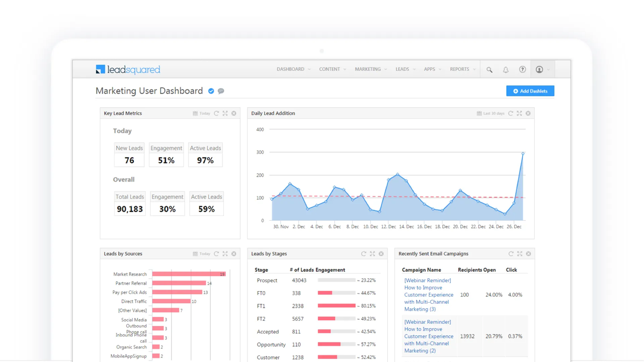644x362 pixels.
Task: Remove the Daily Lead Addition dashlet
Action: (x=528, y=113)
